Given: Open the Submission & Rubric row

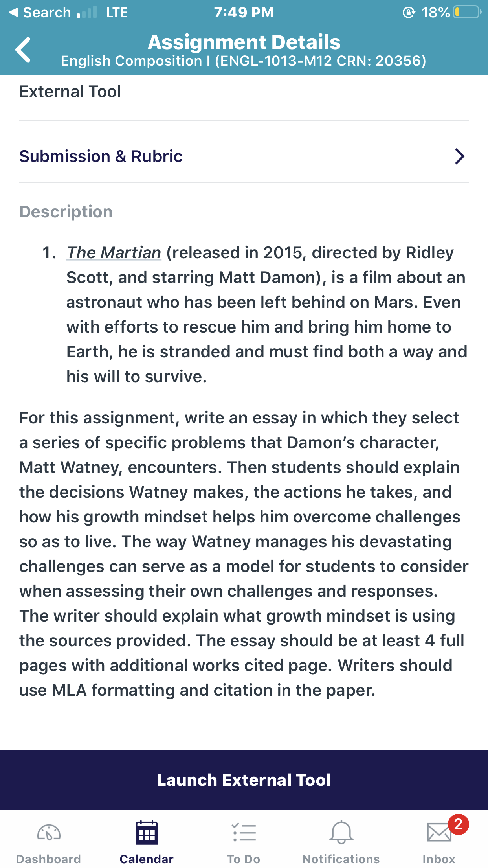Looking at the screenshot, I should (x=244, y=156).
